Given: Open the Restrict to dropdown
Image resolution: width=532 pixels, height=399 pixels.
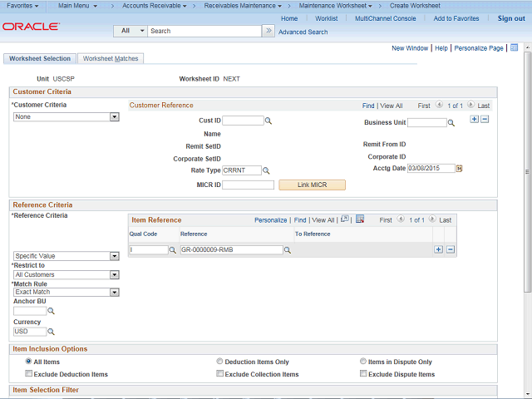Looking at the screenshot, I should pos(66,274).
